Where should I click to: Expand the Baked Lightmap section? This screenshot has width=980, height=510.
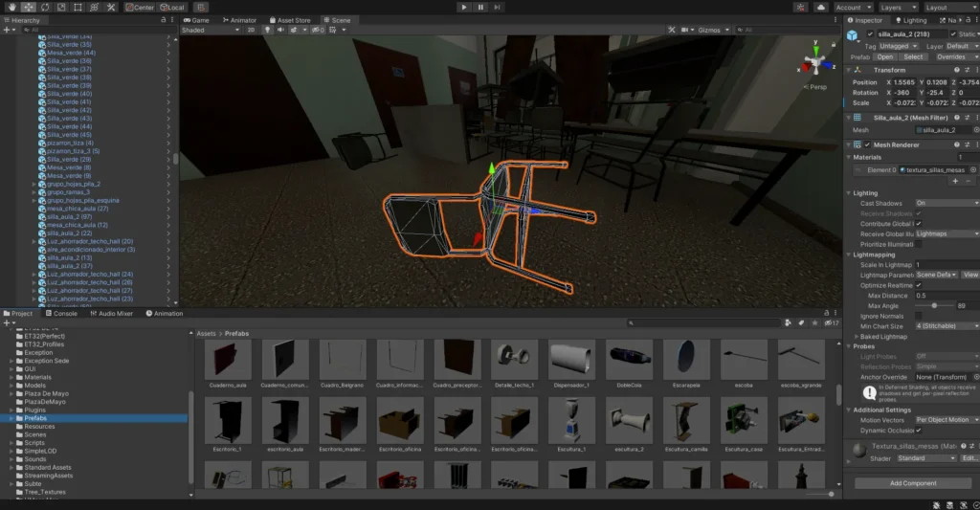coord(857,336)
